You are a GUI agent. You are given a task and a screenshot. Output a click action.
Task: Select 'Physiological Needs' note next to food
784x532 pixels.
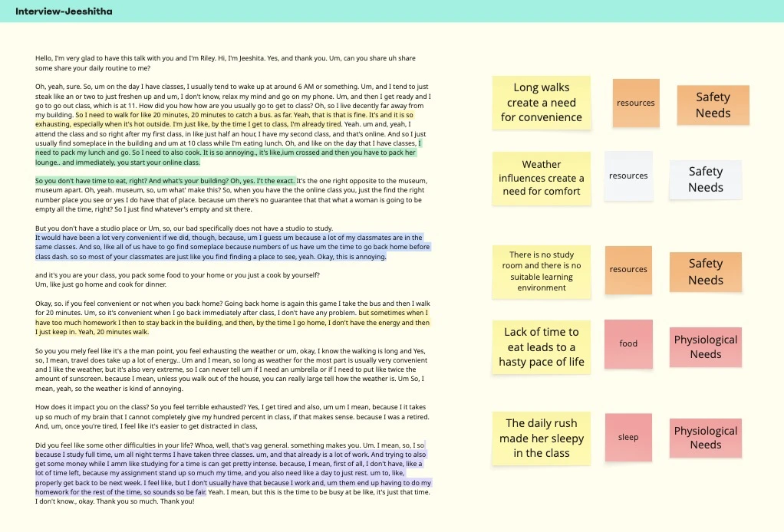706,346
